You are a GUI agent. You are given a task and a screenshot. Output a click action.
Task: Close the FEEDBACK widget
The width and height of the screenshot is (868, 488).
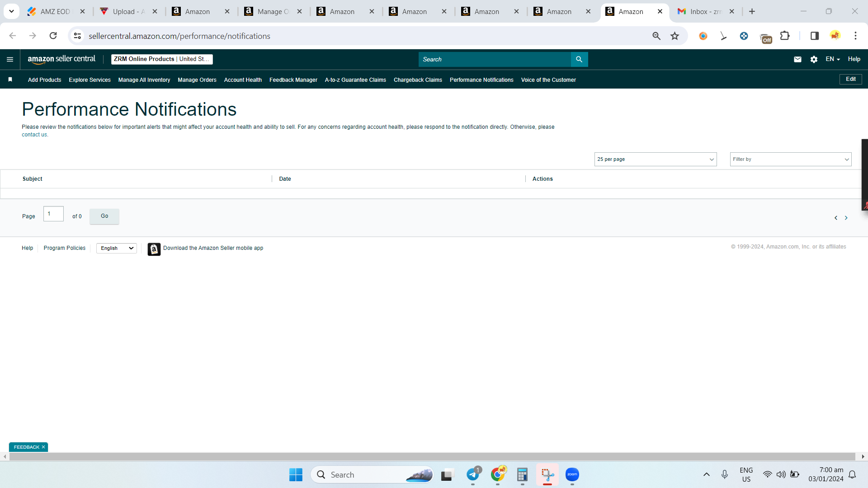(x=43, y=447)
